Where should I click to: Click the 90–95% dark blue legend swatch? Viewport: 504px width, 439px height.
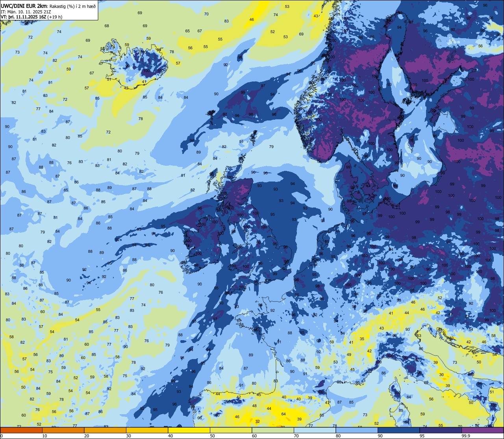(398, 430)
